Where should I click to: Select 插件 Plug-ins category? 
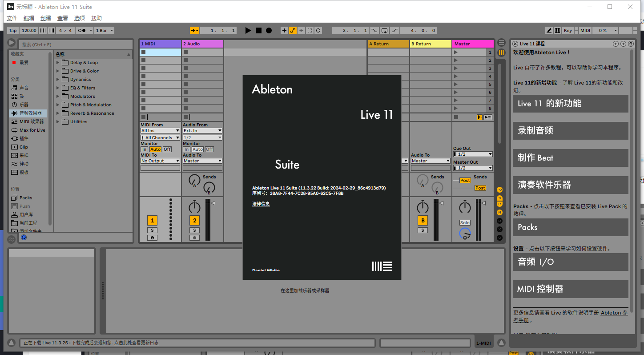[x=24, y=138]
